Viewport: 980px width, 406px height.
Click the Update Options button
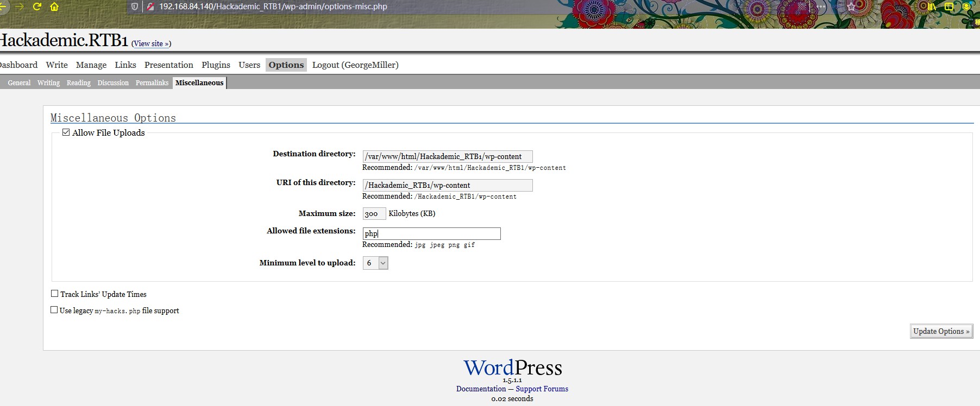pos(941,331)
